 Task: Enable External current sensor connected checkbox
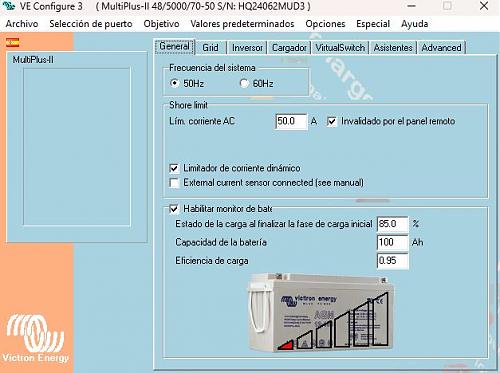174,183
